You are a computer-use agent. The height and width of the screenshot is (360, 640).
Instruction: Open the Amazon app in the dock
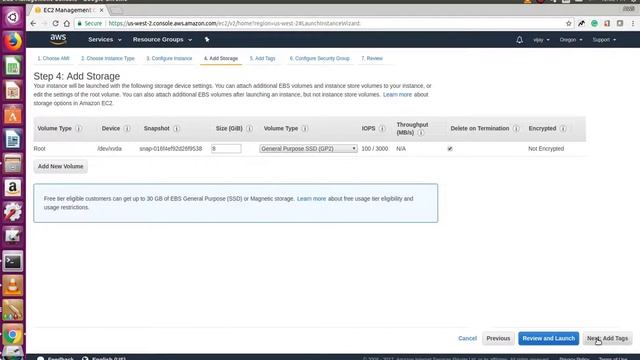tap(13, 188)
